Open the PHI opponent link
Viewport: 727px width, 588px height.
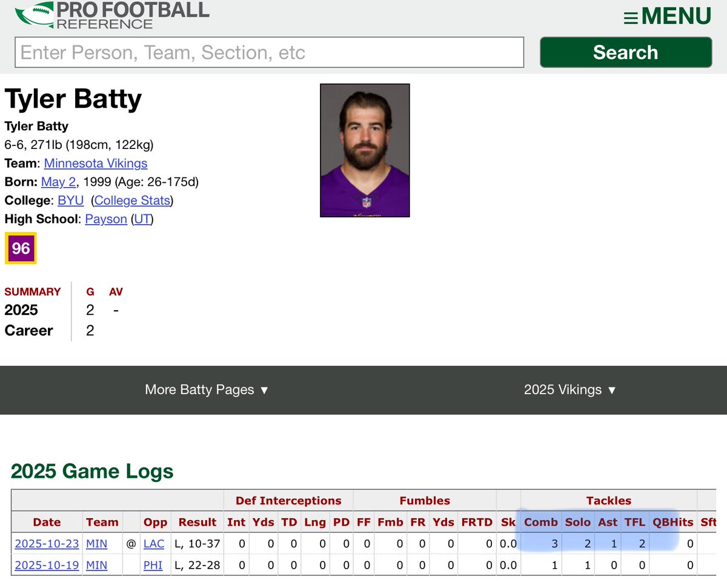coord(153,566)
